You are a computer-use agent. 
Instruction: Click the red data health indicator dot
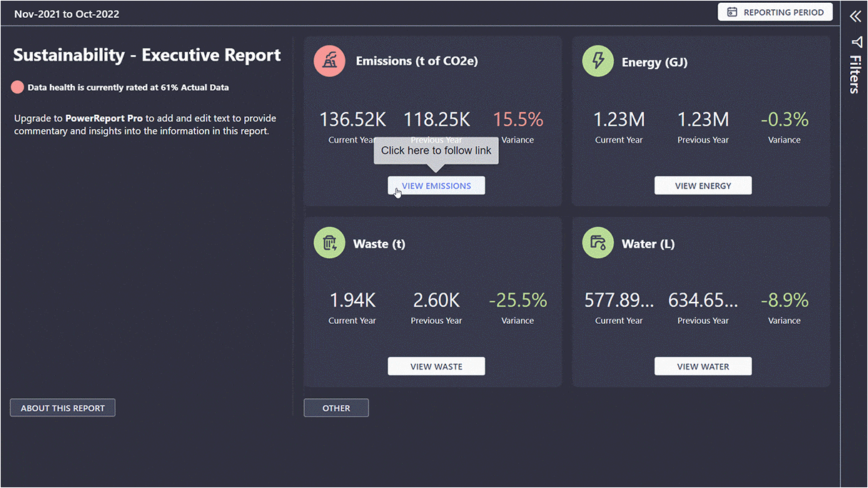(18, 87)
